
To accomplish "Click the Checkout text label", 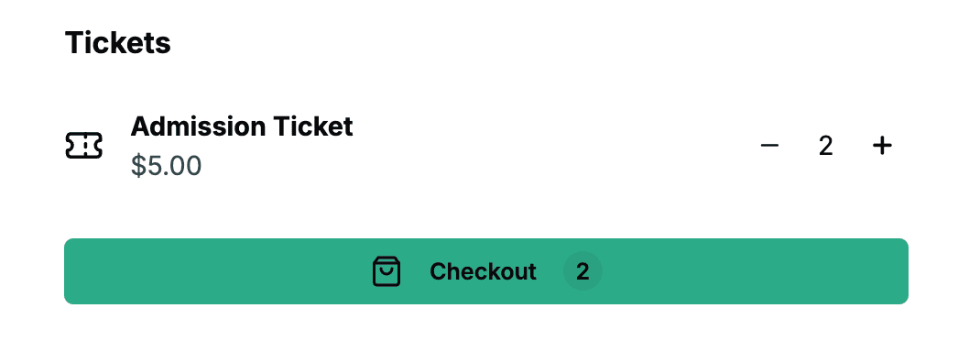I will (483, 271).
